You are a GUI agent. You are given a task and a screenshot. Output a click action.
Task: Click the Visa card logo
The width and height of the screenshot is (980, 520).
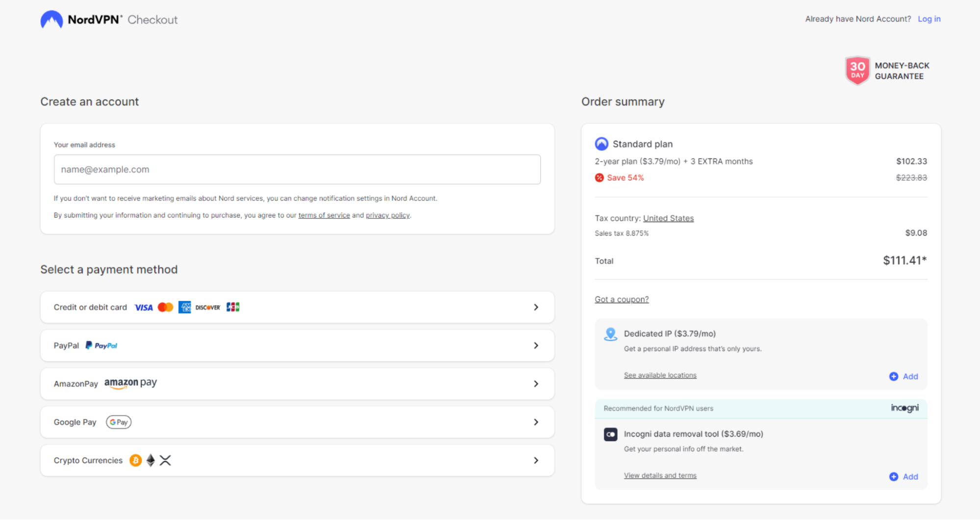(x=144, y=308)
